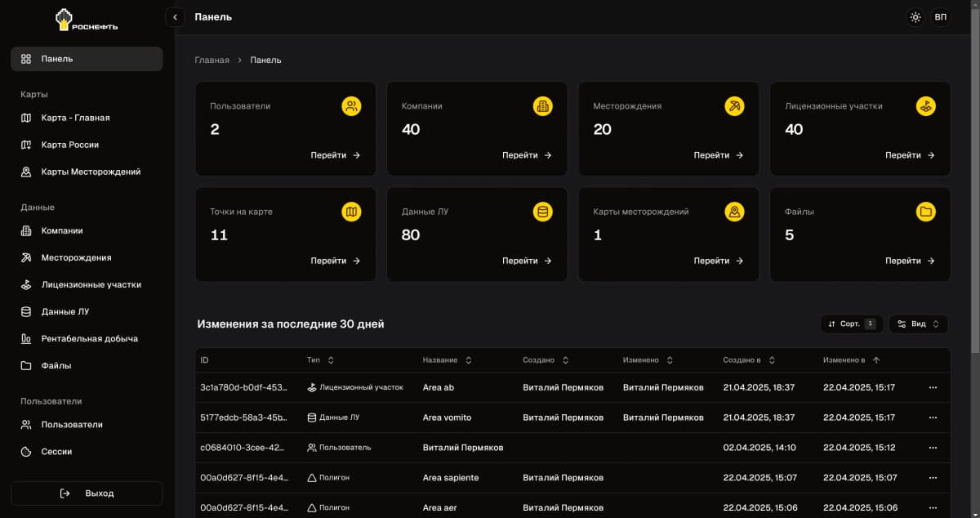Toggle the light/dark theme sun button
Screen dimensions: 980x518
915,17
